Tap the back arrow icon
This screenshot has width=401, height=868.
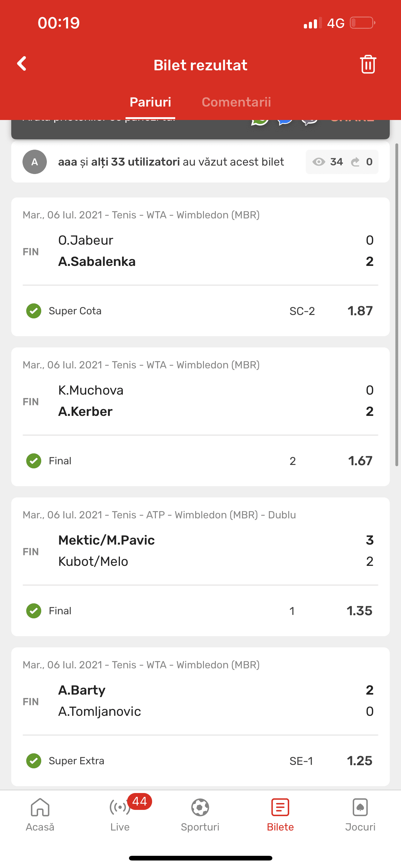point(22,64)
